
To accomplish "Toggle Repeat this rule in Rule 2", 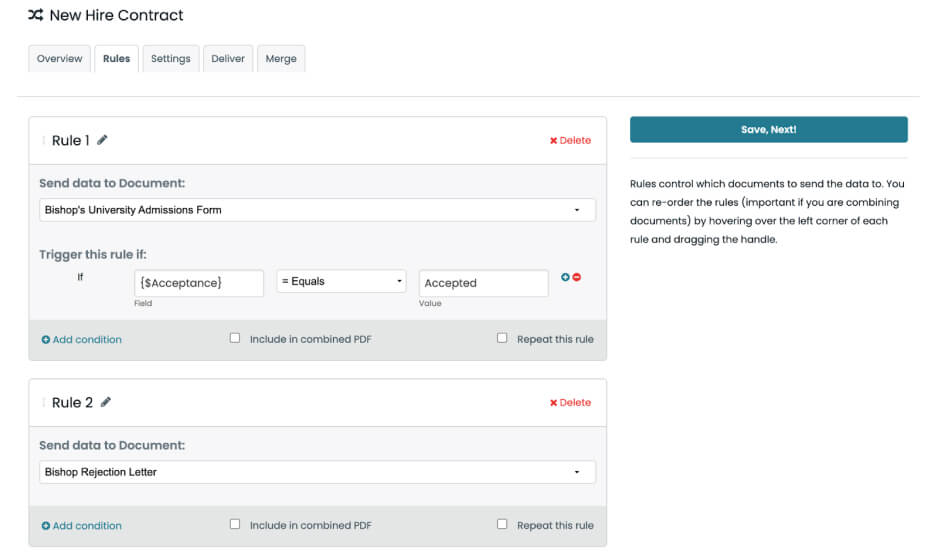I will [x=502, y=524].
